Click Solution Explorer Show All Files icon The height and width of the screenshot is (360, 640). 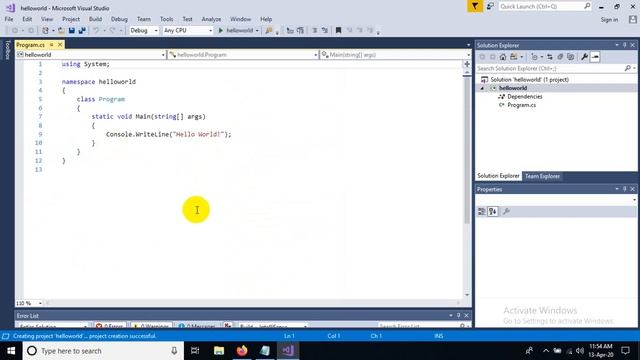click(x=571, y=57)
